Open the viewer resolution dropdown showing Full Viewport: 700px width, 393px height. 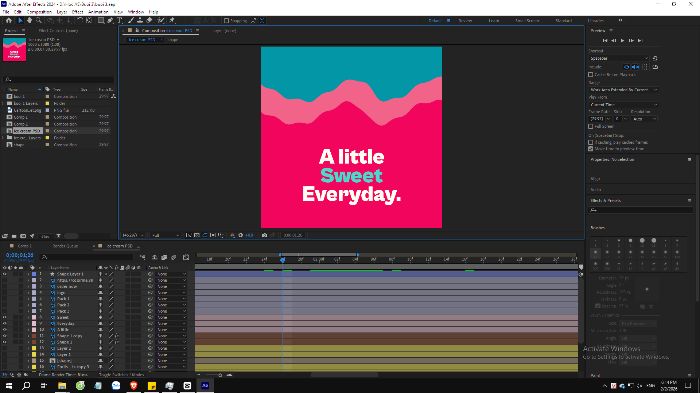[165, 235]
